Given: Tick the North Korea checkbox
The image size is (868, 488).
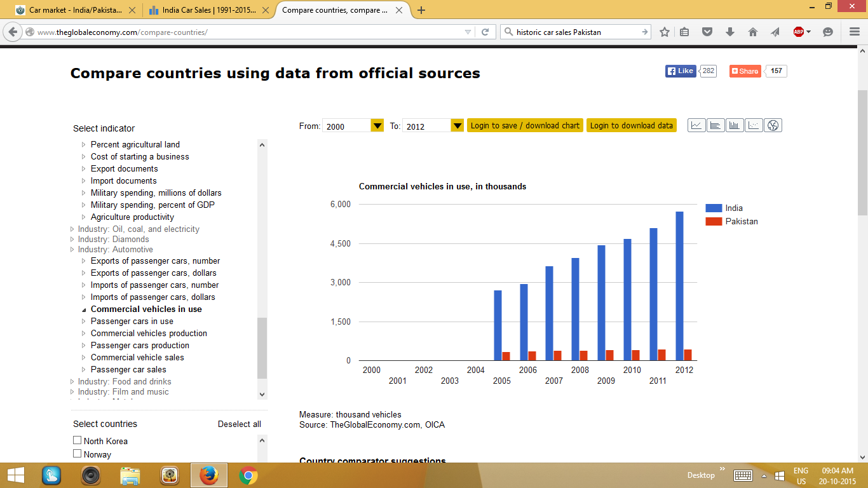Looking at the screenshot, I should [78, 440].
